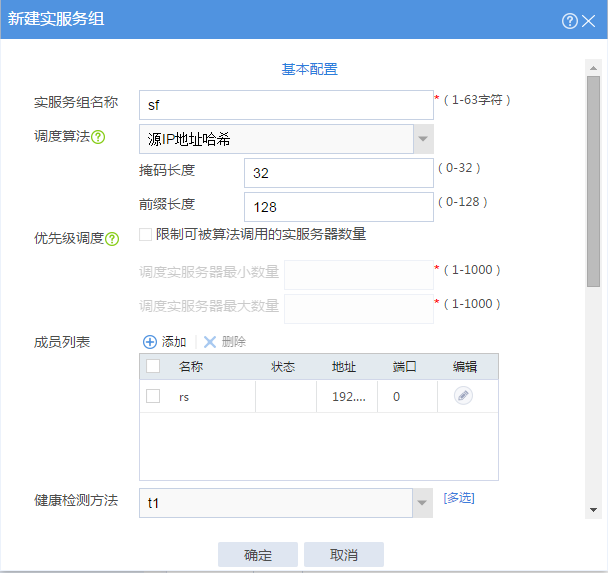
Task: Select all members via header checkbox
Action: 153,366
